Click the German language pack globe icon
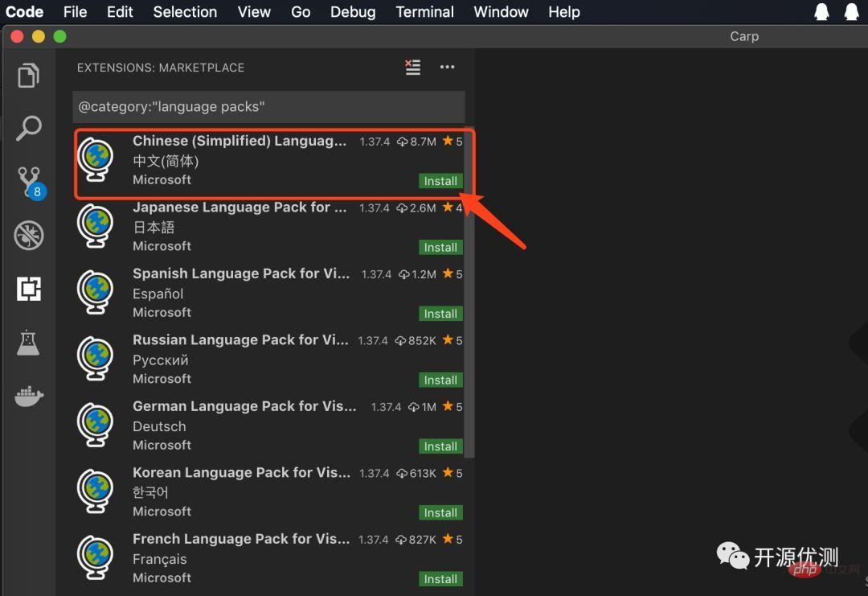 pyautogui.click(x=96, y=425)
